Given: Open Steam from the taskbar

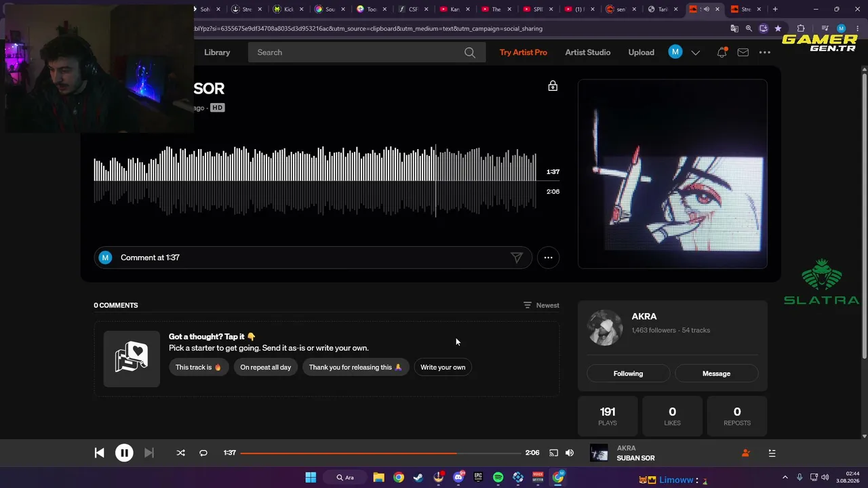Looking at the screenshot, I should (x=418, y=477).
